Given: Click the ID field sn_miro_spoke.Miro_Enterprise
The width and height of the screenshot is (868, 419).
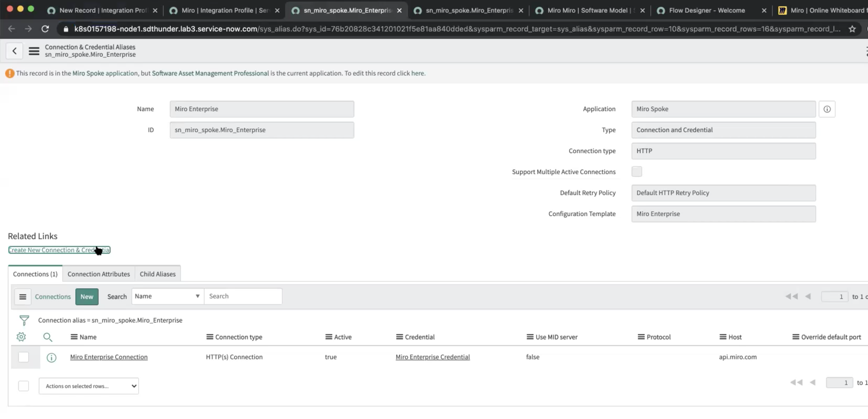Looking at the screenshot, I should pos(262,130).
